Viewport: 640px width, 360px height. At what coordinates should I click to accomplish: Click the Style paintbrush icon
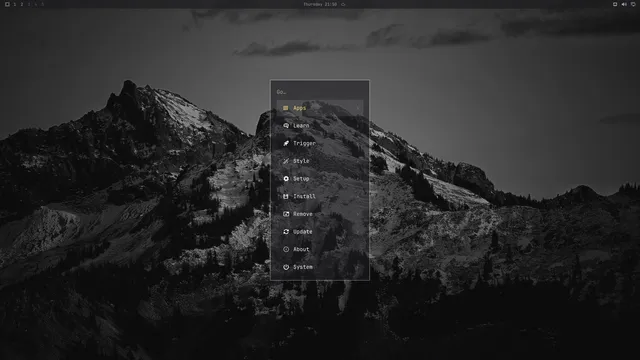tap(286, 161)
